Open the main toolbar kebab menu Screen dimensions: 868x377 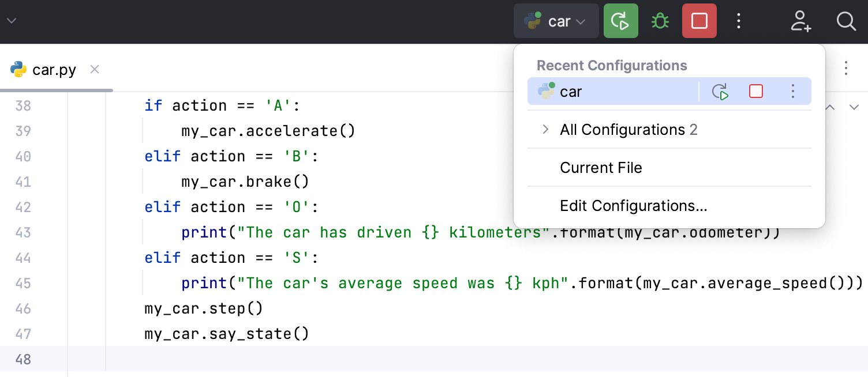(739, 21)
